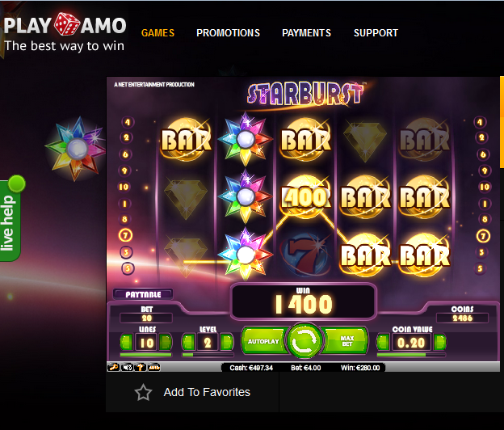Open the wrench game settings icon
The image size is (504, 430).
point(113,367)
